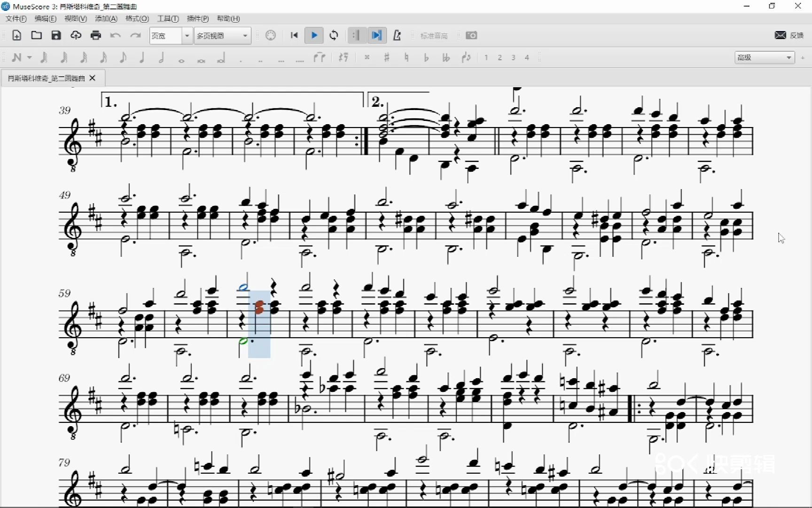
Task: Open the 添加(A) menu
Action: point(106,18)
